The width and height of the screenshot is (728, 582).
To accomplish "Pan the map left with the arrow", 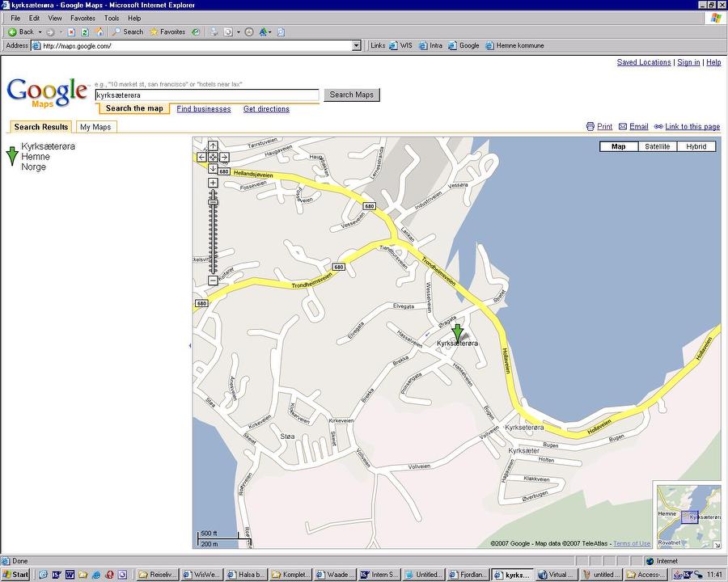I will [x=201, y=157].
